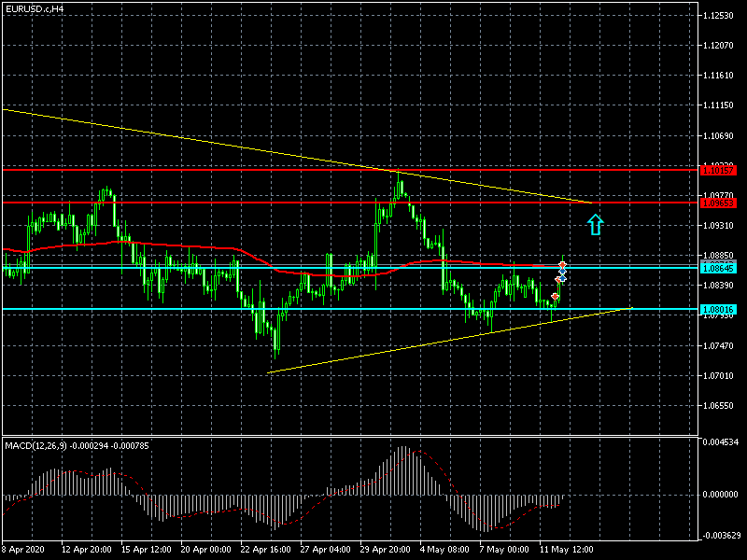The width and height of the screenshot is (747, 560).
Task: Click the blue trade arrow near 1.0850
Action: 562,277
